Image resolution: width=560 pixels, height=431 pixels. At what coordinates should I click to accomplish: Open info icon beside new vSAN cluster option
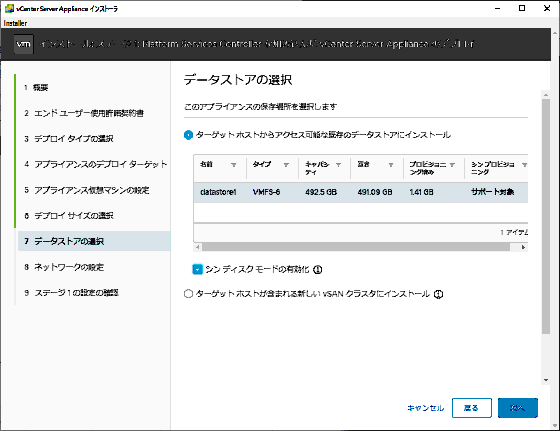[438, 294]
